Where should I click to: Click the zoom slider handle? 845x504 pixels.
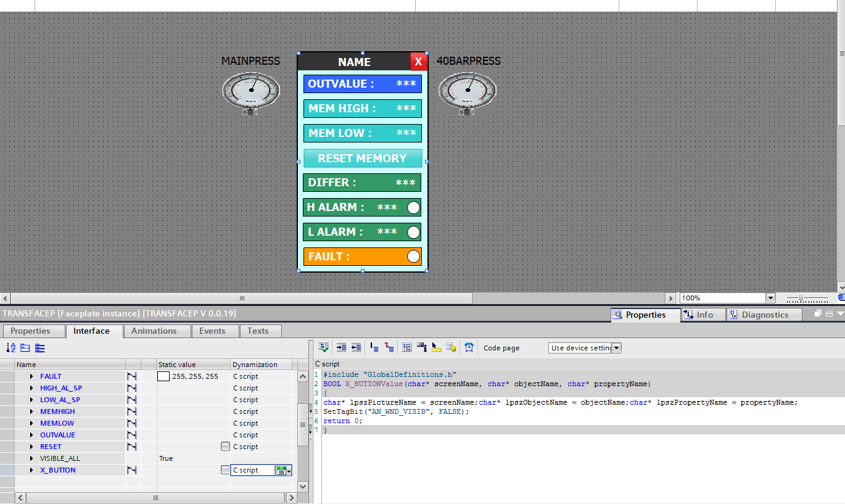click(801, 298)
